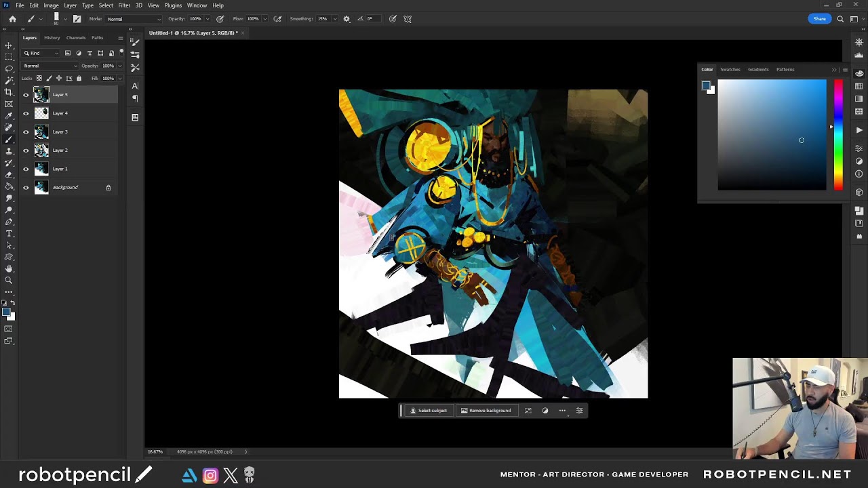
Task: Select the Crop tool
Action: (x=9, y=92)
